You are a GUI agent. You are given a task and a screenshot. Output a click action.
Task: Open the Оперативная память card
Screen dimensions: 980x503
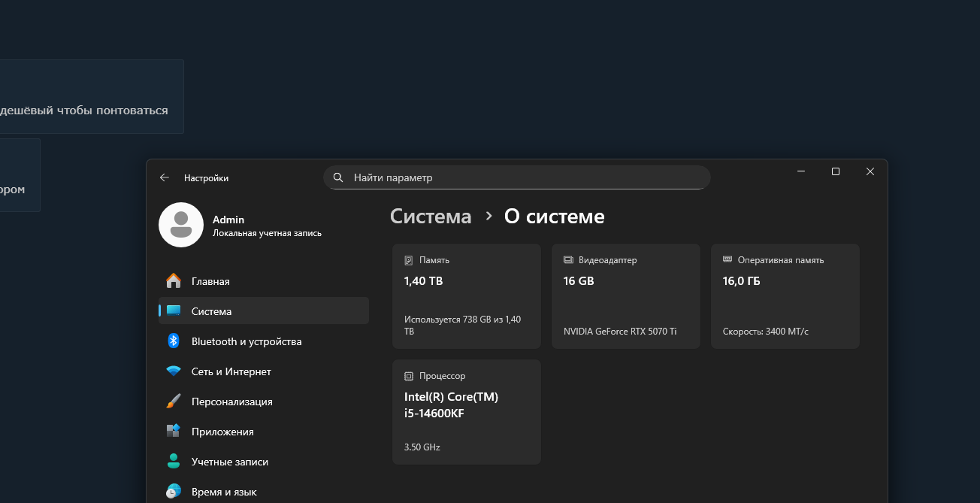(785, 296)
